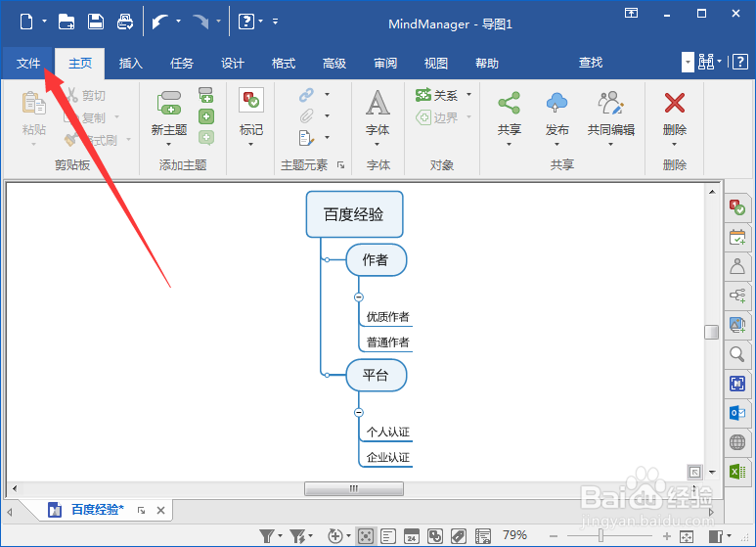Image resolution: width=756 pixels, height=547 pixels.
Task: Click the help question mark in the quick access toolbar
Action: coord(246,22)
